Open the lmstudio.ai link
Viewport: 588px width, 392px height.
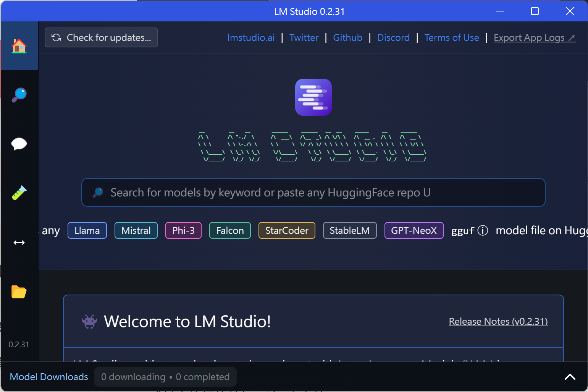[x=251, y=37]
